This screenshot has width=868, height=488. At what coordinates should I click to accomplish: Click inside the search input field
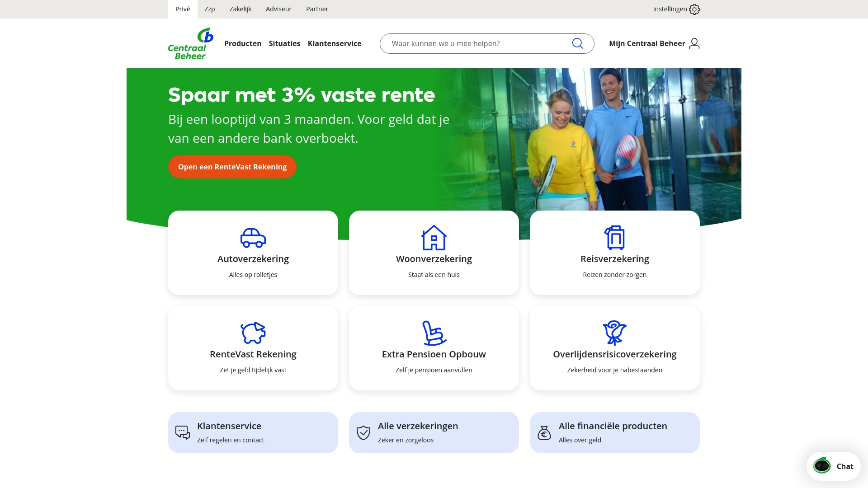(475, 43)
